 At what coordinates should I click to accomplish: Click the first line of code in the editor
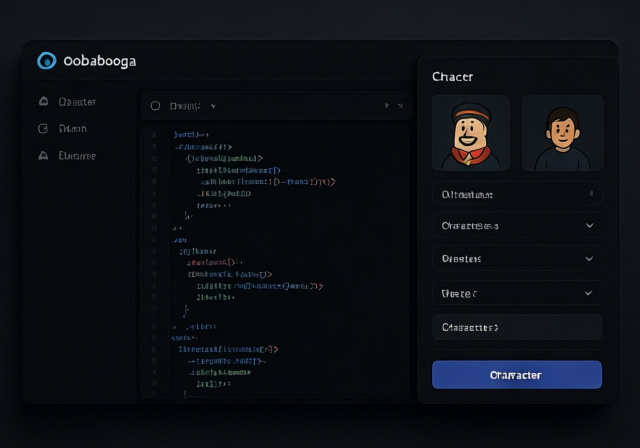[x=191, y=134]
